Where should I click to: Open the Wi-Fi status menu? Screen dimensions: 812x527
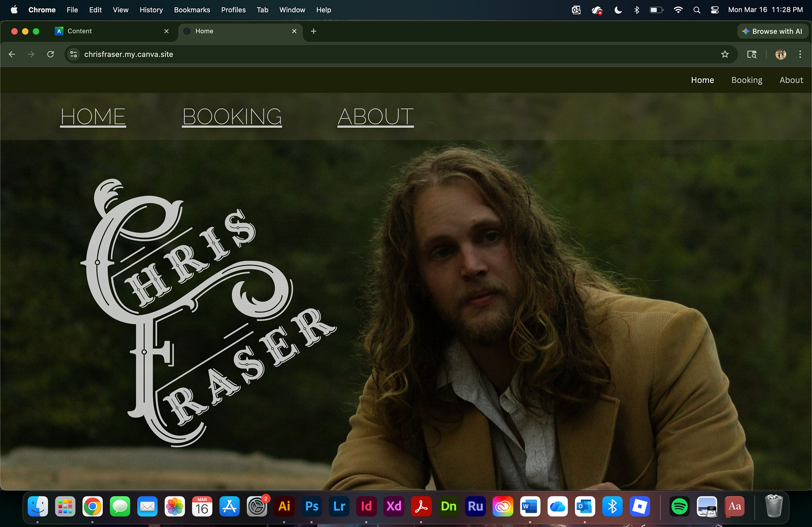pyautogui.click(x=678, y=10)
